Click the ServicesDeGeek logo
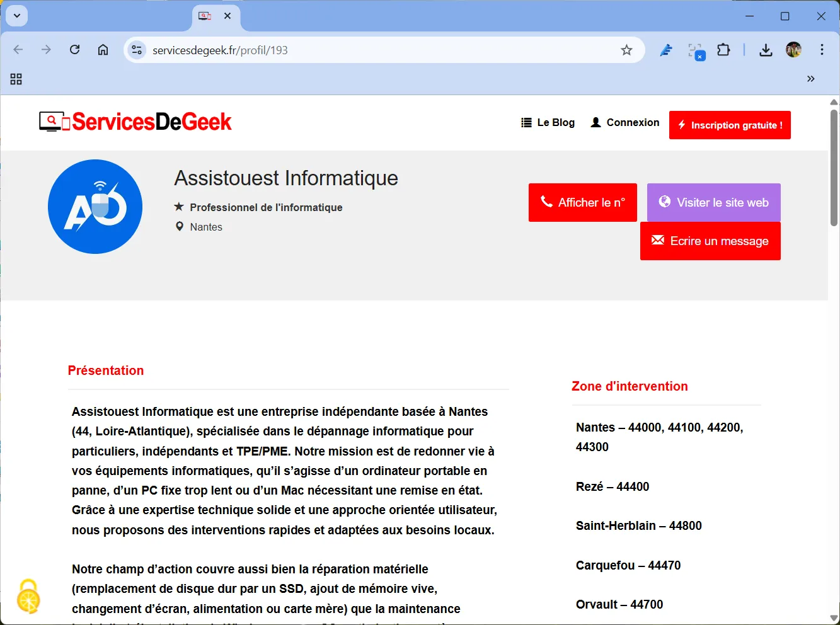This screenshot has width=840, height=625. [x=135, y=122]
